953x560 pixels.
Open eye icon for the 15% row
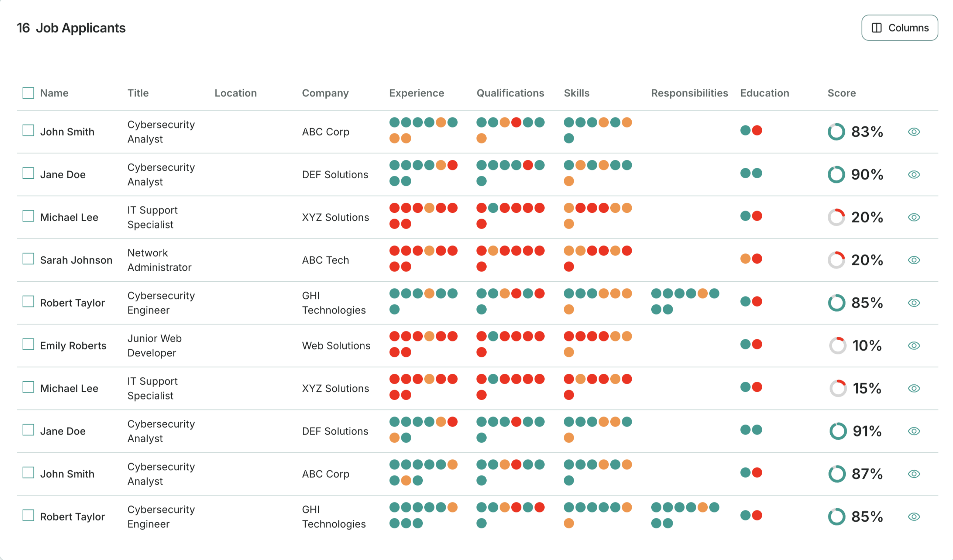[x=914, y=388]
